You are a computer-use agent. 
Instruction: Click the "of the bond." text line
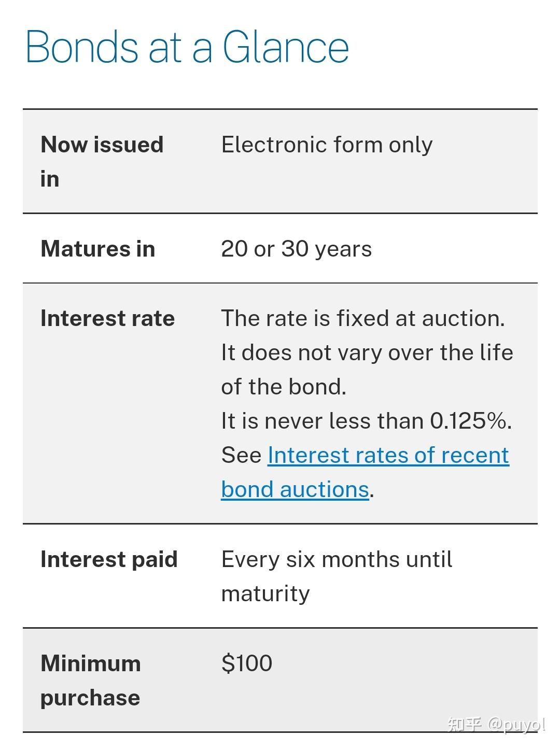click(x=284, y=387)
